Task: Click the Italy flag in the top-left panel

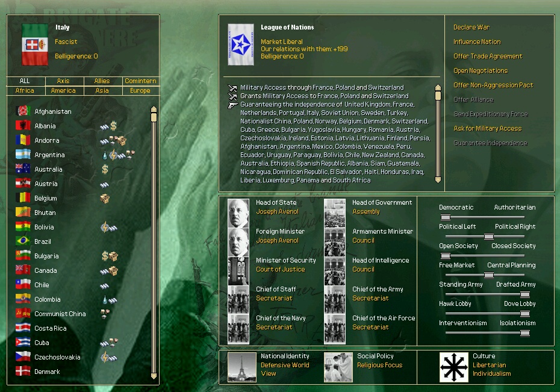Action: [x=35, y=45]
